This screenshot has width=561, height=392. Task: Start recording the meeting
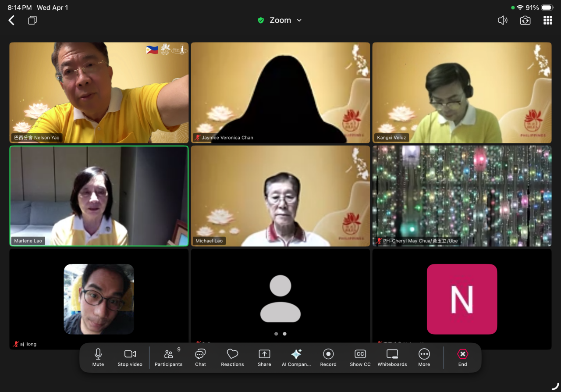(328, 357)
